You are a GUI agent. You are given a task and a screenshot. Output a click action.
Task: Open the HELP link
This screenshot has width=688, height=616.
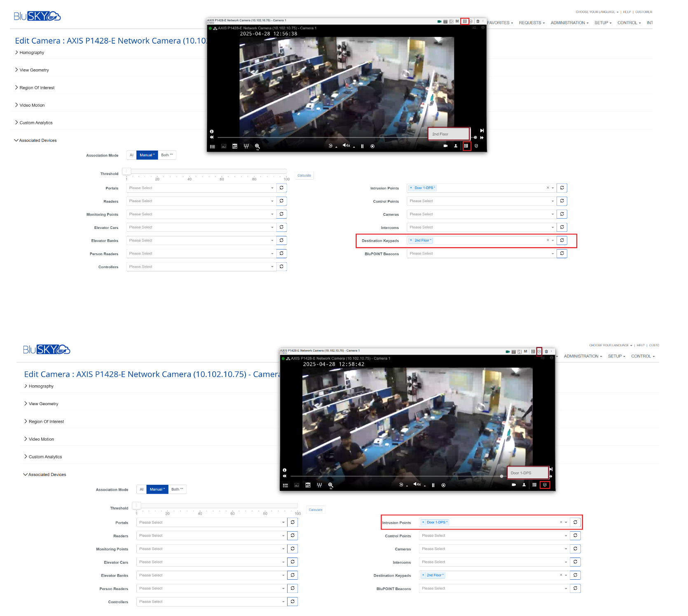(x=627, y=12)
